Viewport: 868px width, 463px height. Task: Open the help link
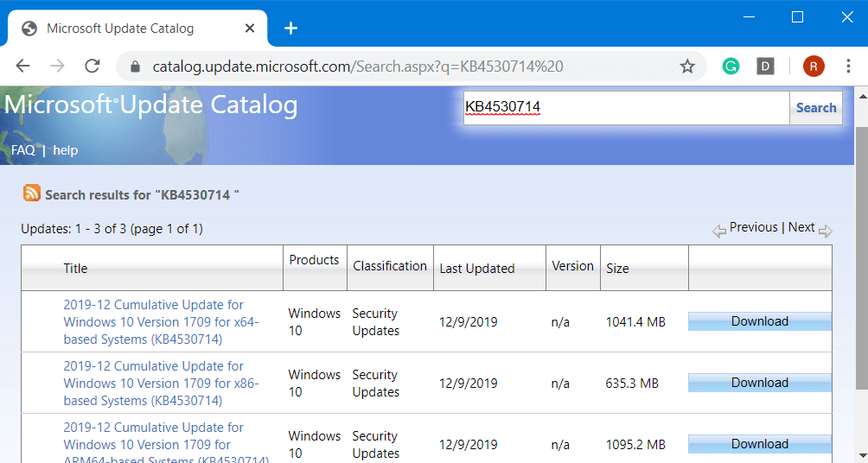[x=66, y=150]
